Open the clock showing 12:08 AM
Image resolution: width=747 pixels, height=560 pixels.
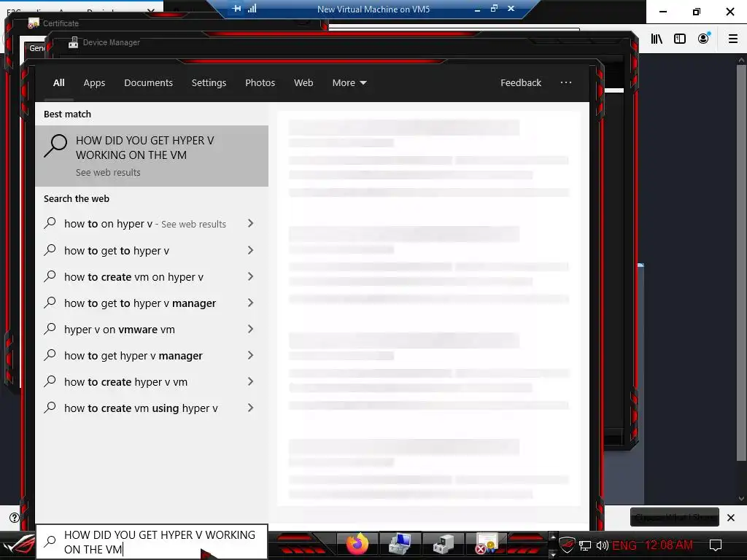(668, 545)
